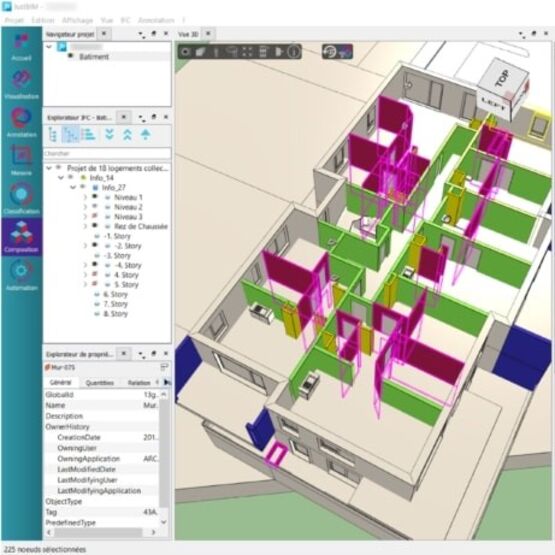Collapse all nodes with double up chevron
Image resolution: width=555 pixels, height=555 pixels.
(x=127, y=135)
